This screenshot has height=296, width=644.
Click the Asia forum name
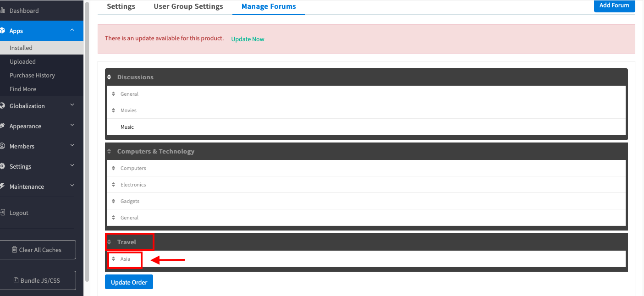pos(125,259)
